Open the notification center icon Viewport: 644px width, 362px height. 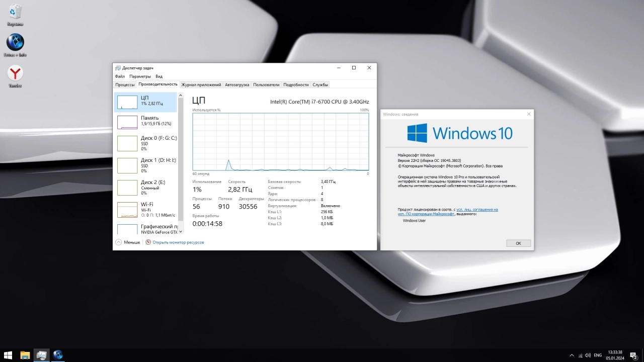(633, 355)
